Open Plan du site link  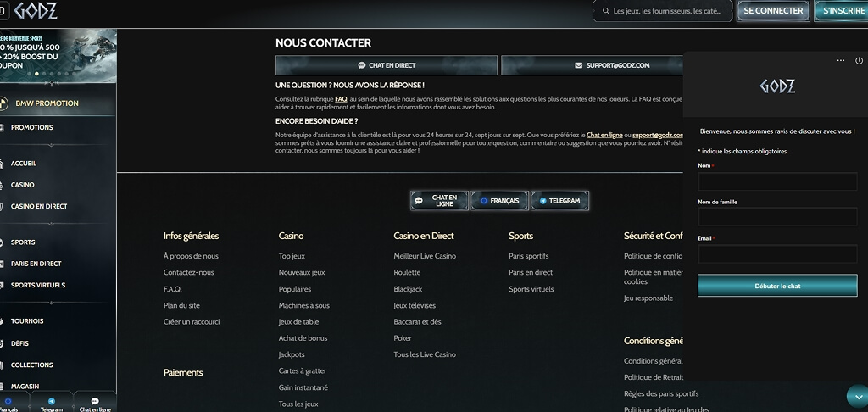[x=181, y=306]
